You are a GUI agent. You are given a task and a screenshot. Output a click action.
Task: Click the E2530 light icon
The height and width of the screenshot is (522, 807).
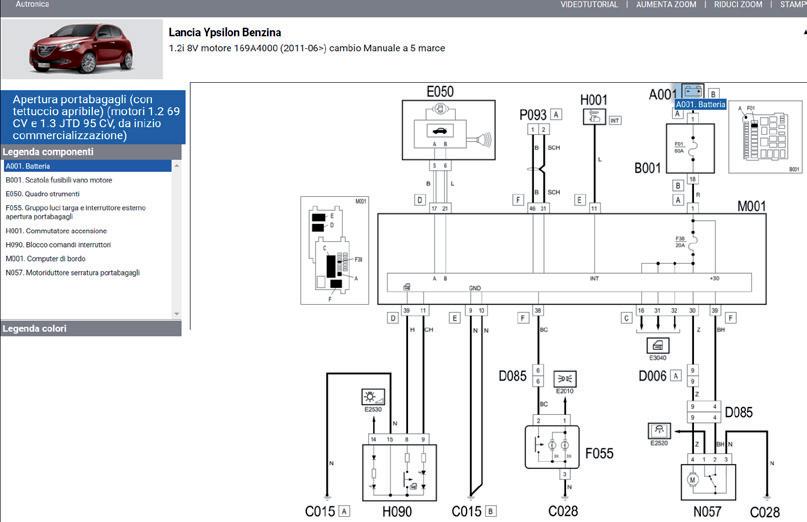pos(373,397)
